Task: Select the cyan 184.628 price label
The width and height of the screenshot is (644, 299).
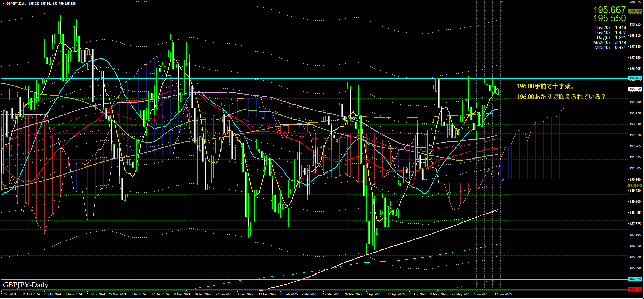Action: pos(635,279)
